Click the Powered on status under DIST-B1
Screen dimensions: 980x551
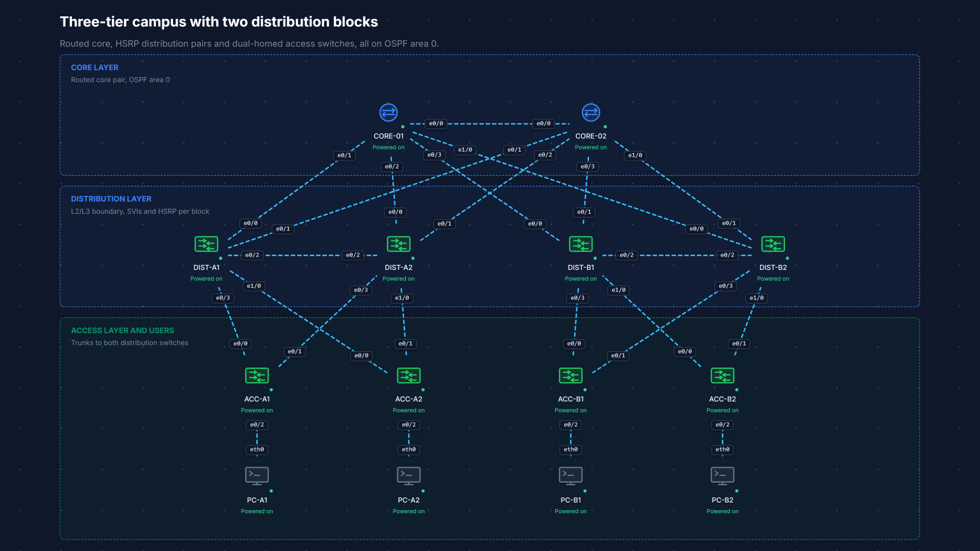point(581,279)
